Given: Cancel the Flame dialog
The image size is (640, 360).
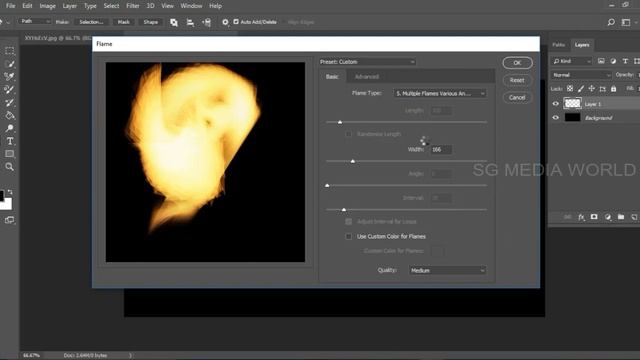Looking at the screenshot, I should pyautogui.click(x=517, y=98).
